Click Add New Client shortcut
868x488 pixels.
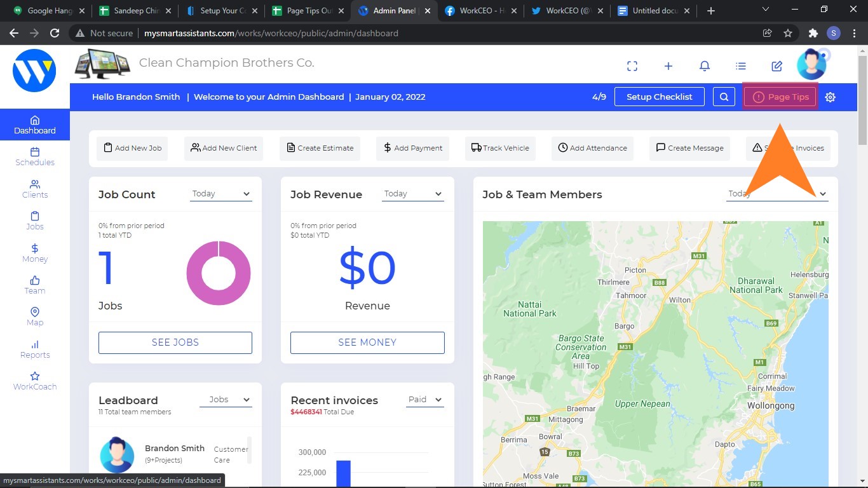[x=224, y=148]
